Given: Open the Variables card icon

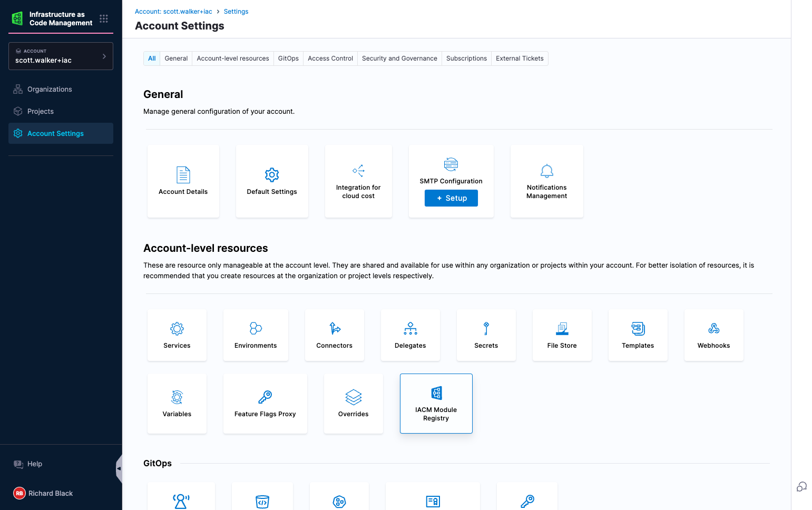Looking at the screenshot, I should 177,397.
